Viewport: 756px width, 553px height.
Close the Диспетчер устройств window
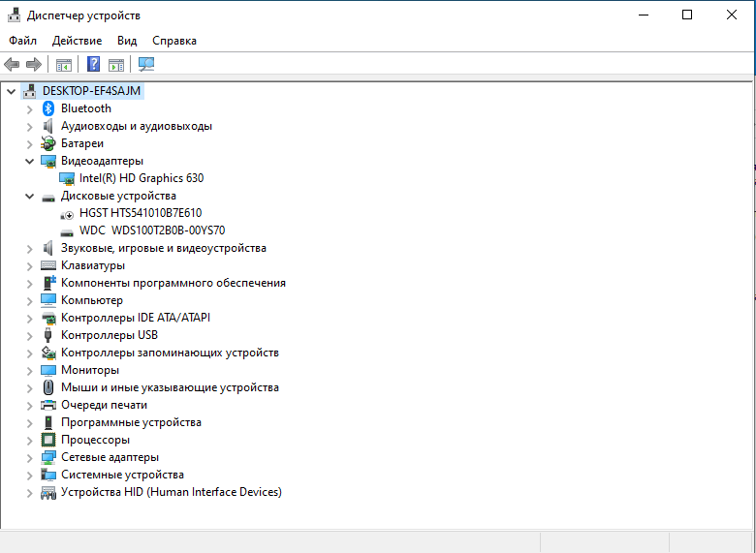(732, 15)
